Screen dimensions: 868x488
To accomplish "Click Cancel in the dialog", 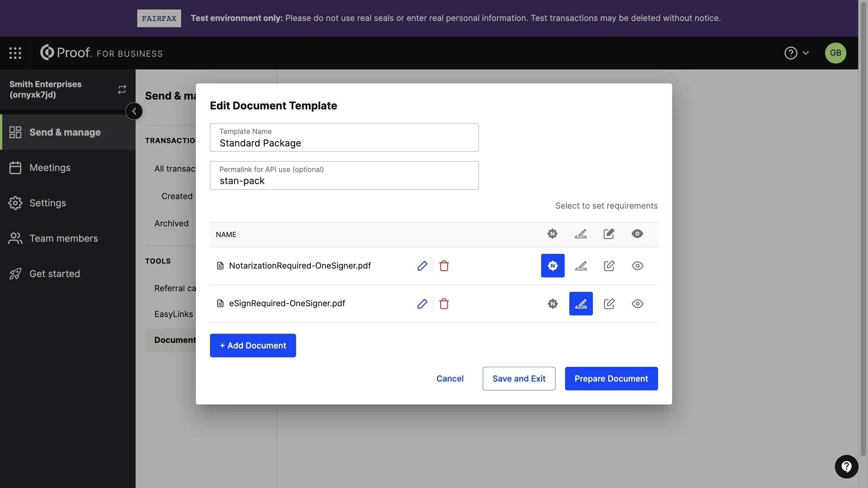I will 449,379.
